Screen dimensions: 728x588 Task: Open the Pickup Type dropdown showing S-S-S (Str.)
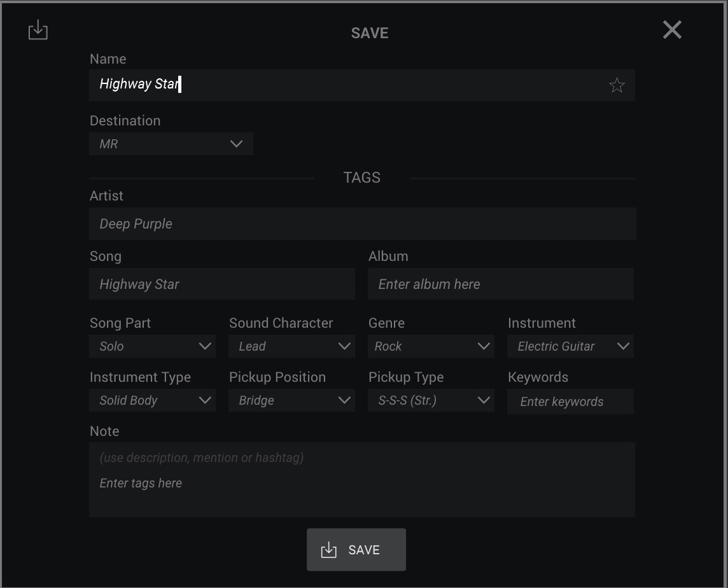tap(431, 400)
